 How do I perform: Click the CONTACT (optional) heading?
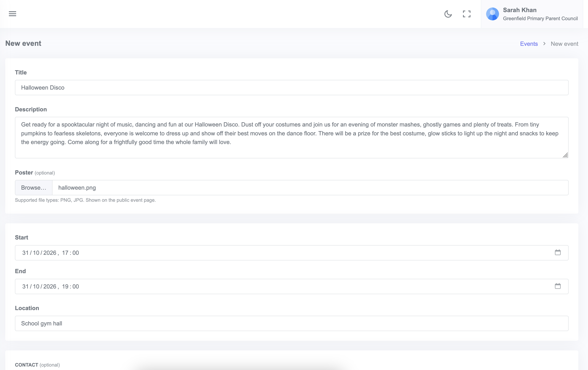click(37, 365)
